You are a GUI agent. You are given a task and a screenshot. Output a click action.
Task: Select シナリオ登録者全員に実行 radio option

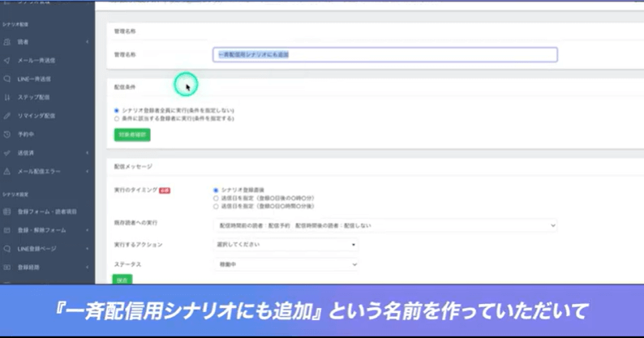[x=117, y=110]
